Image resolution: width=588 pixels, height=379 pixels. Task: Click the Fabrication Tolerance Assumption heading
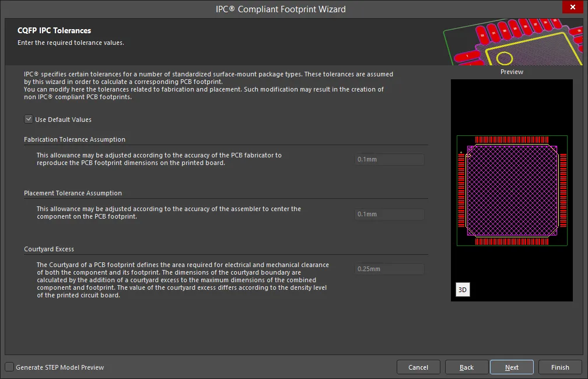(x=75, y=139)
